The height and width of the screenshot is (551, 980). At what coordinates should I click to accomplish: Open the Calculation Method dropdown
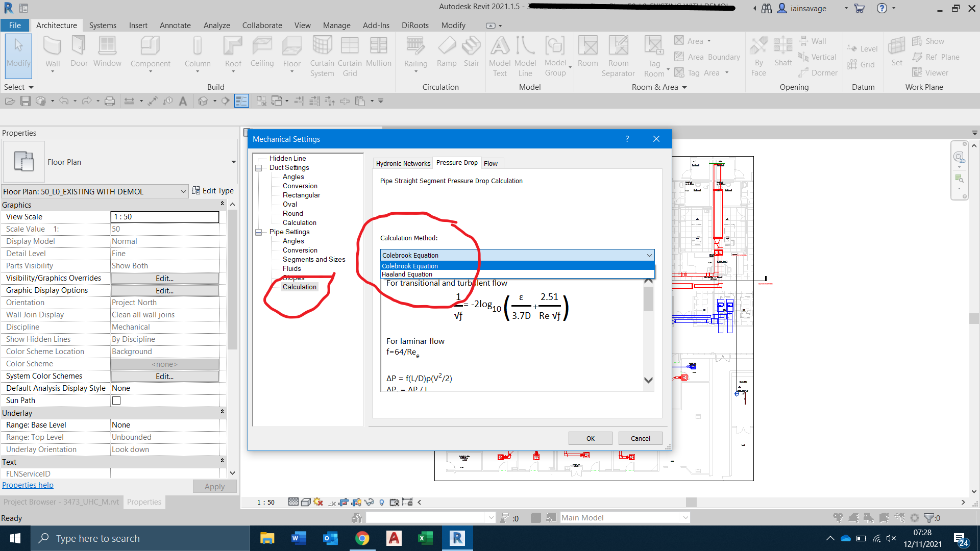517,255
